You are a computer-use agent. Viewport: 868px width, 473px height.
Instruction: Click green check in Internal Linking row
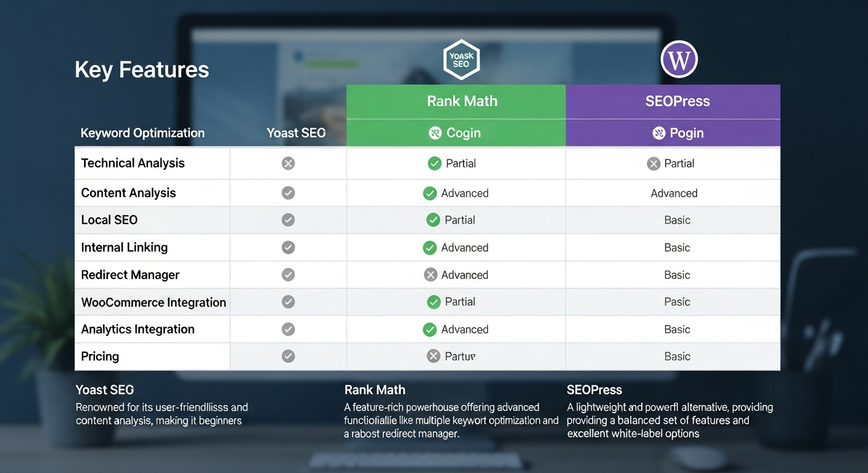(430, 248)
